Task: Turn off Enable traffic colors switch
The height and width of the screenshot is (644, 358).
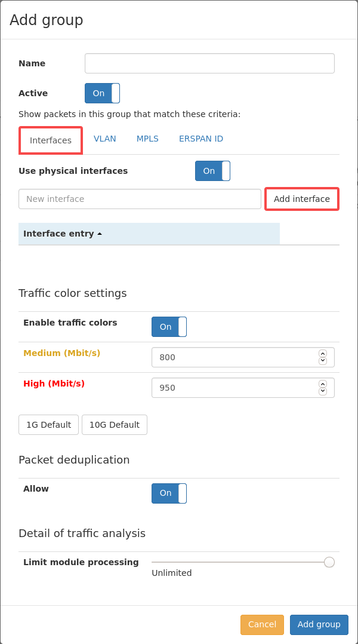Action: pos(169,327)
